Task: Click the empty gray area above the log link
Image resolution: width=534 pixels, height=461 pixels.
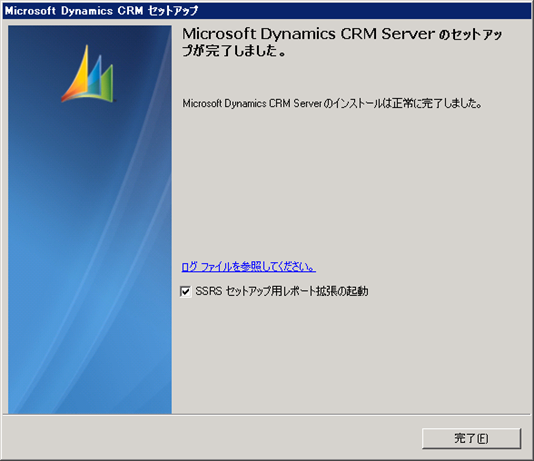Action: point(351,184)
